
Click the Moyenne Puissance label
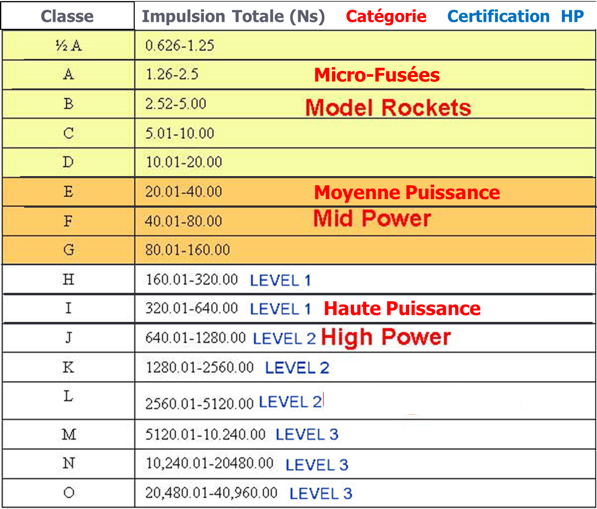[x=407, y=192]
